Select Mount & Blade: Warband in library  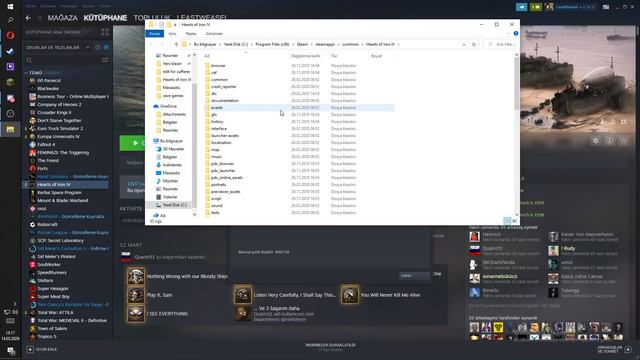click(x=62, y=200)
